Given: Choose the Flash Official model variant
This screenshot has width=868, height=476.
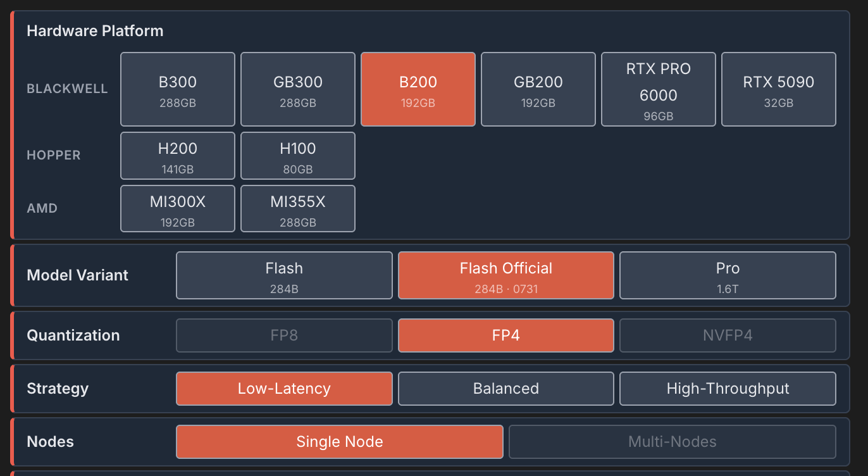Looking at the screenshot, I should 506,275.
